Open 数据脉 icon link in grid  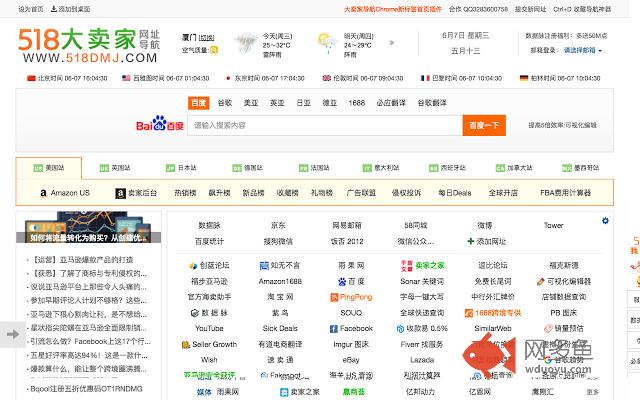click(209, 313)
